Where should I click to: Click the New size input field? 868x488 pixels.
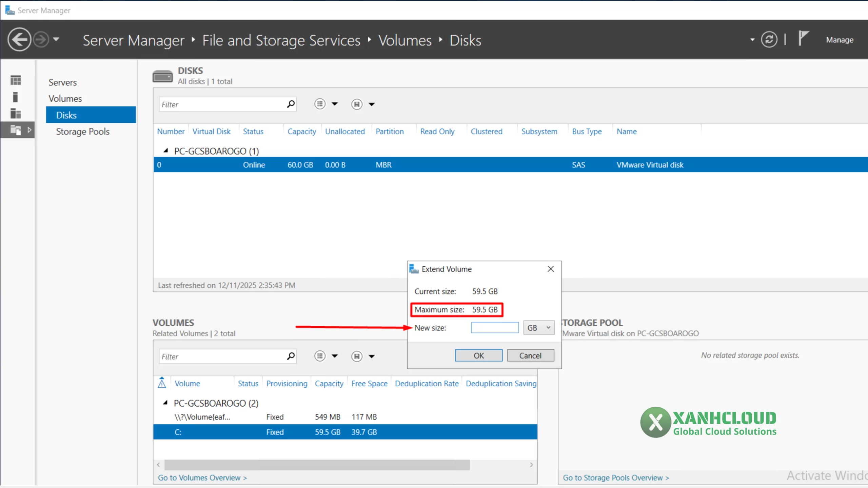(x=495, y=327)
